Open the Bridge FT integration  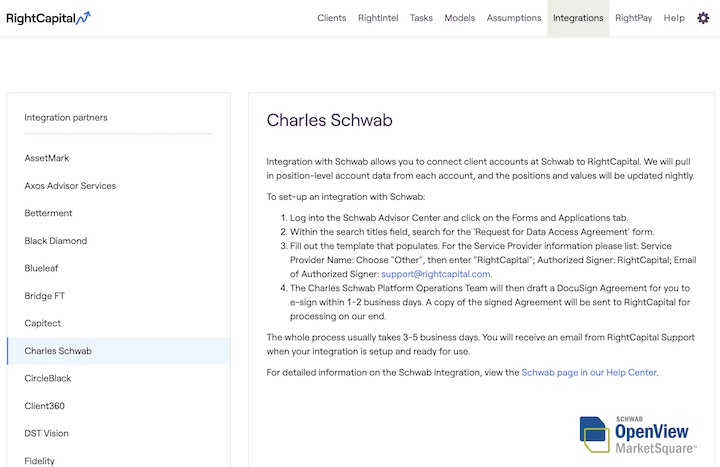pos(119,296)
